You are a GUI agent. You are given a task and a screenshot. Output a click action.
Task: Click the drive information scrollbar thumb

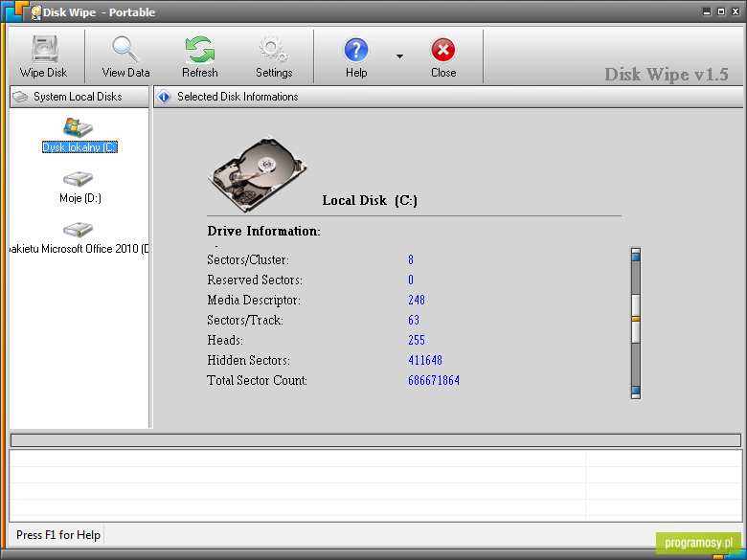pos(636,318)
